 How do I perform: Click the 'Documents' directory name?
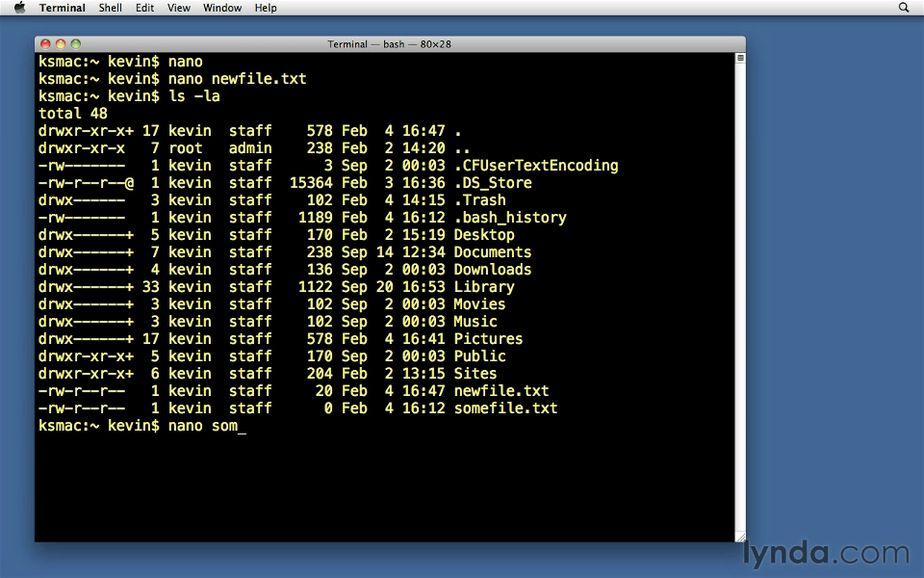point(493,252)
